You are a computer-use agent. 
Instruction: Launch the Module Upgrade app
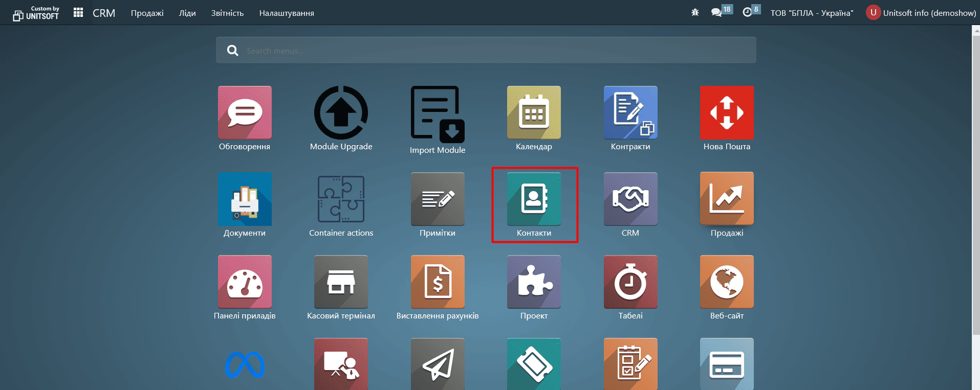tap(341, 112)
